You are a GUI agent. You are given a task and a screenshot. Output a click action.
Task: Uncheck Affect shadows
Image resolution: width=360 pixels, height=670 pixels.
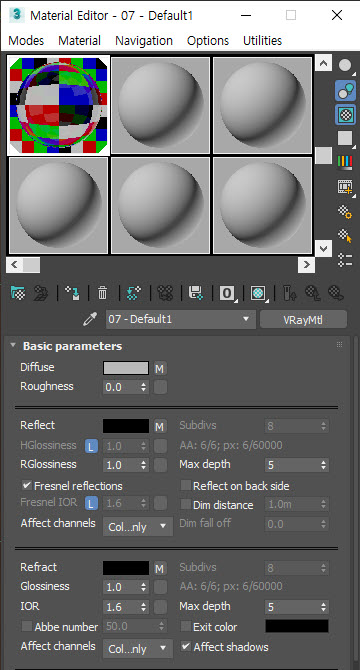click(185, 646)
